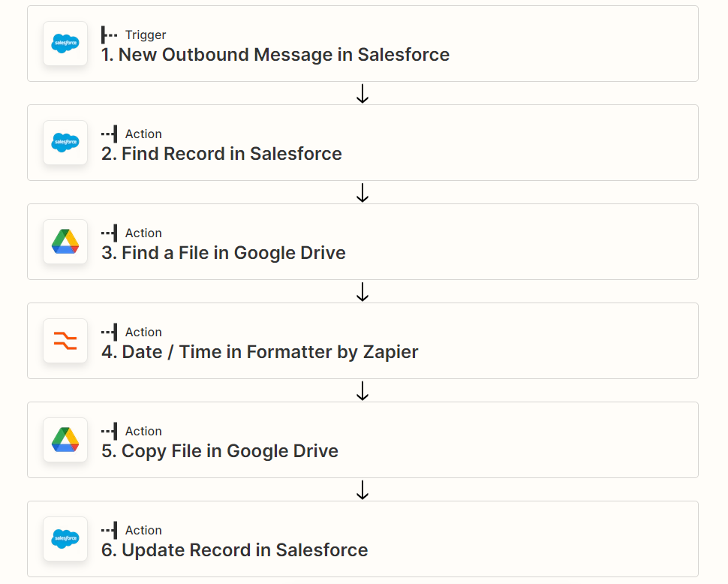Screen dimensions: 728x584
Task: Open the Find Record in Salesforce step
Action: (x=362, y=143)
